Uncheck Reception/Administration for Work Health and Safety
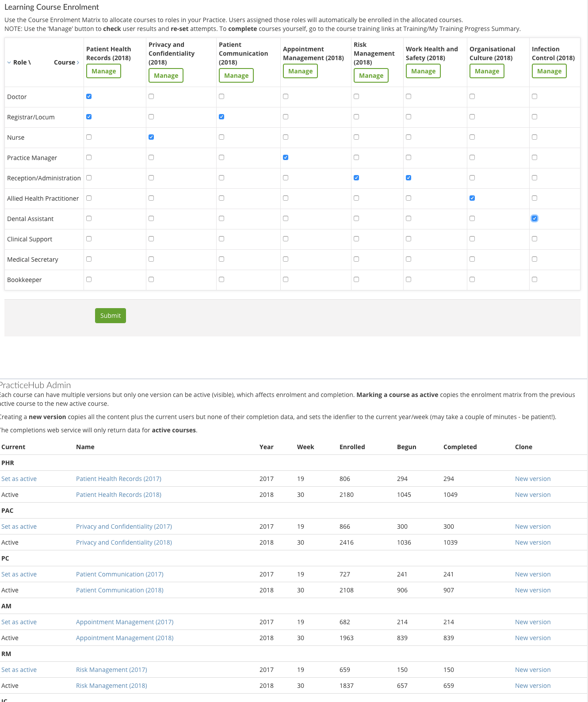Screen dimensions: 588x702 pyautogui.click(x=409, y=178)
